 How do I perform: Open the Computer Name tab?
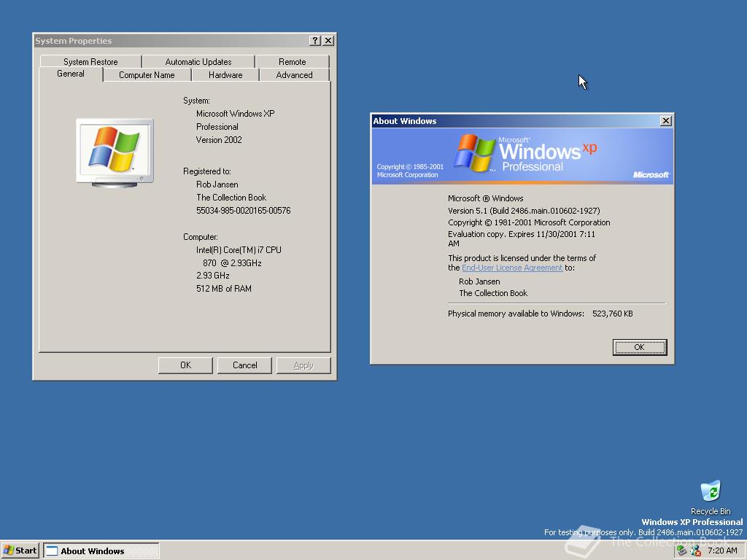pos(147,75)
